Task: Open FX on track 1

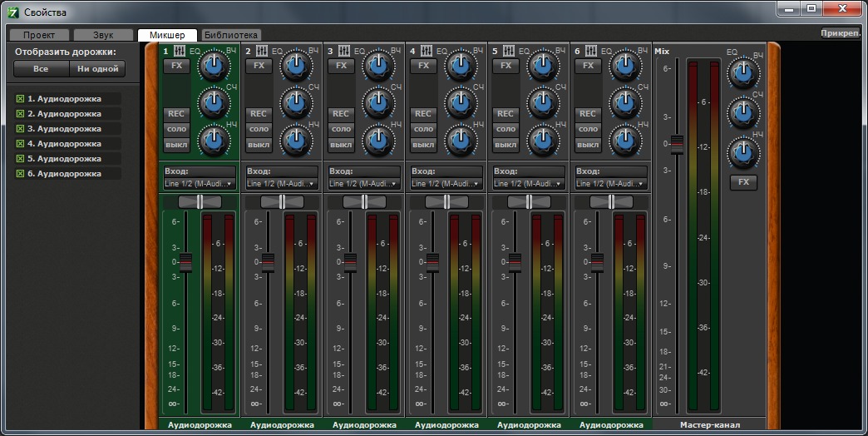Action: [176, 66]
